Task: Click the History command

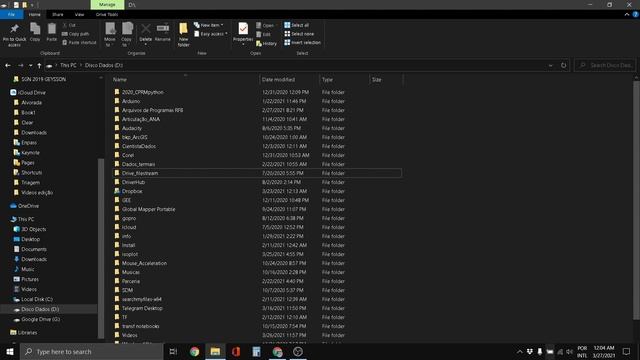Action: click(266, 43)
